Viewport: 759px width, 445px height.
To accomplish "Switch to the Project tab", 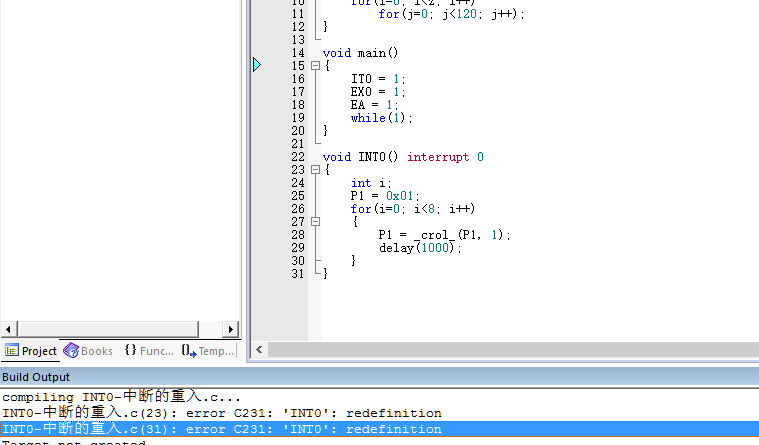I will [x=31, y=351].
